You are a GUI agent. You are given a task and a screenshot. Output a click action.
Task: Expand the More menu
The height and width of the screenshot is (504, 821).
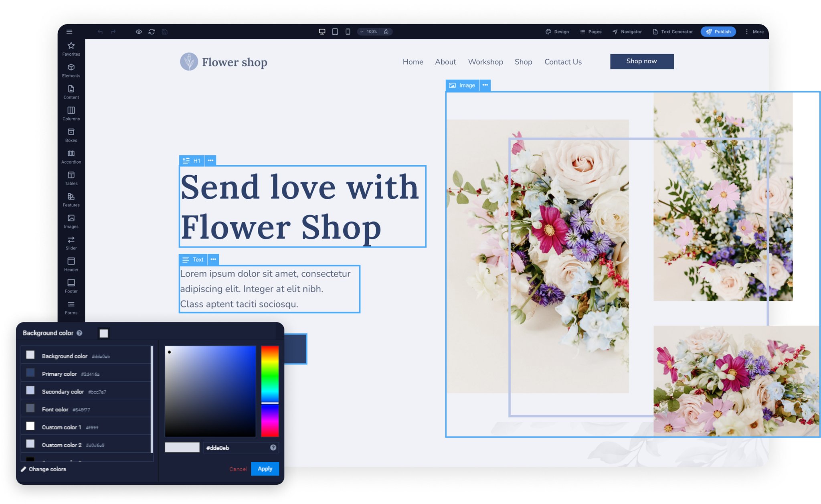click(754, 32)
